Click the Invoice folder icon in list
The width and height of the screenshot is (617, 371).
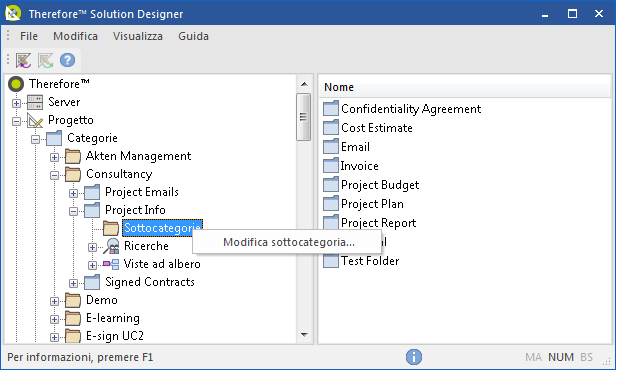[x=331, y=165]
